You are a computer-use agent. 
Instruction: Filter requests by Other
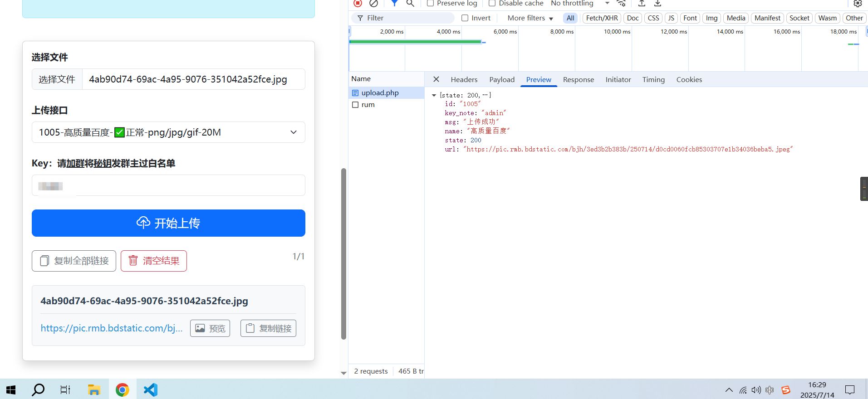click(x=854, y=18)
